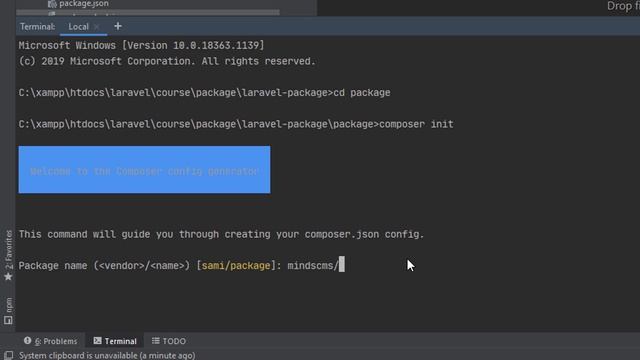Viewport: 640px width, 360px height.
Task: Click the package.json file icon
Action: click(52, 4)
